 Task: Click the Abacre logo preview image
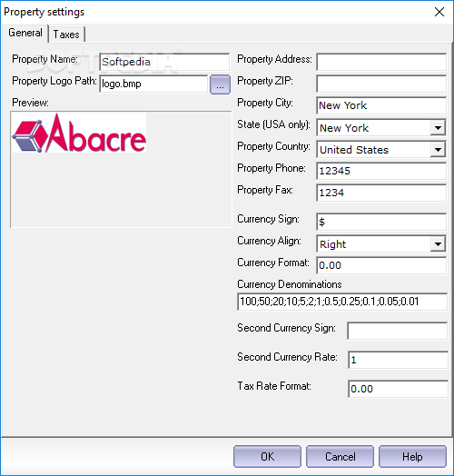[x=79, y=133]
